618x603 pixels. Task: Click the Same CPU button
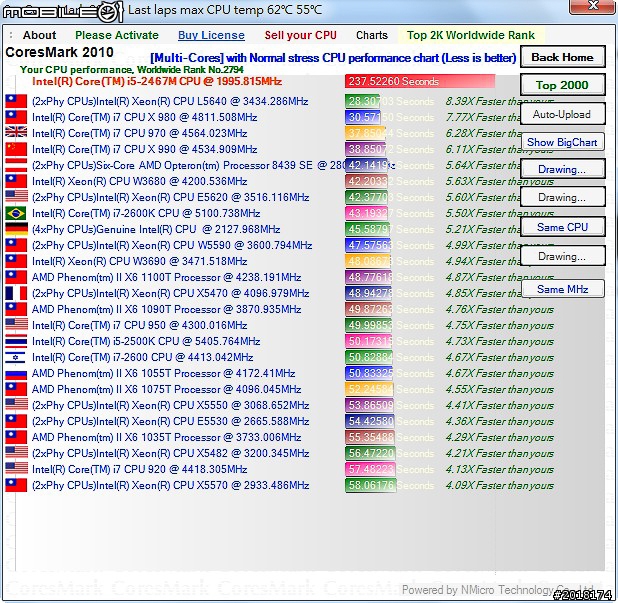click(x=562, y=227)
